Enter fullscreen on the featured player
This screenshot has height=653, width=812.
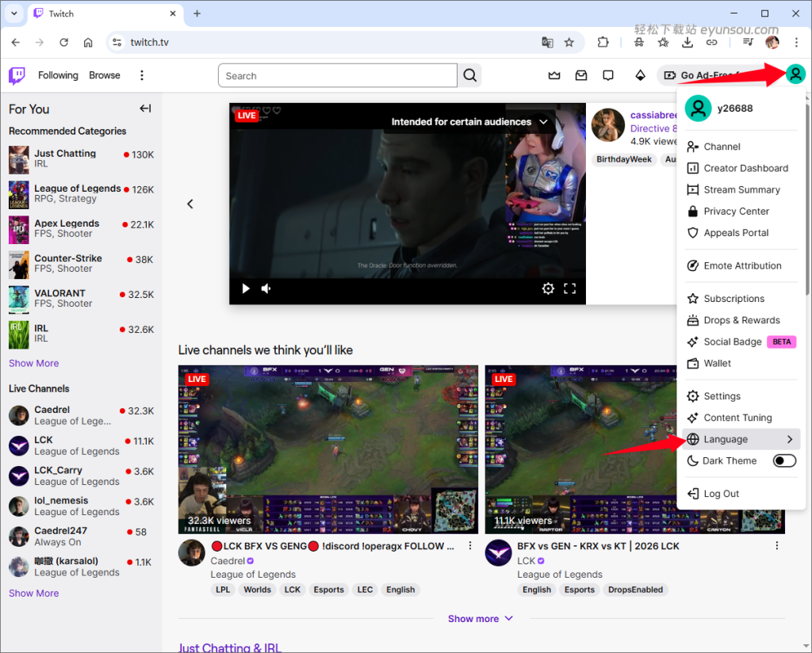569,288
